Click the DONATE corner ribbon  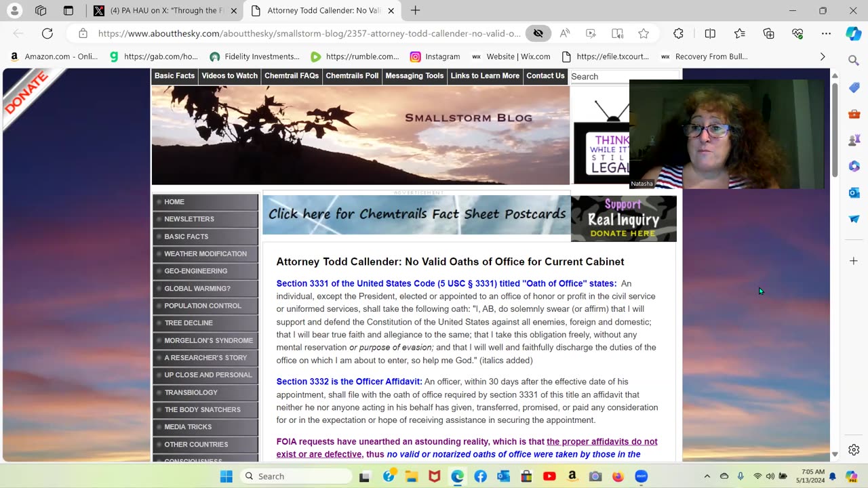(27, 93)
